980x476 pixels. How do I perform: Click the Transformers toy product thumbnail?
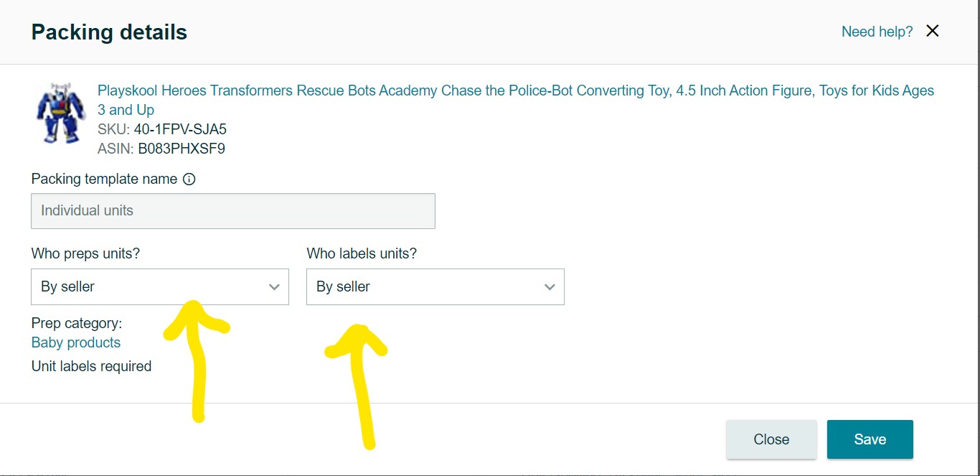61,113
